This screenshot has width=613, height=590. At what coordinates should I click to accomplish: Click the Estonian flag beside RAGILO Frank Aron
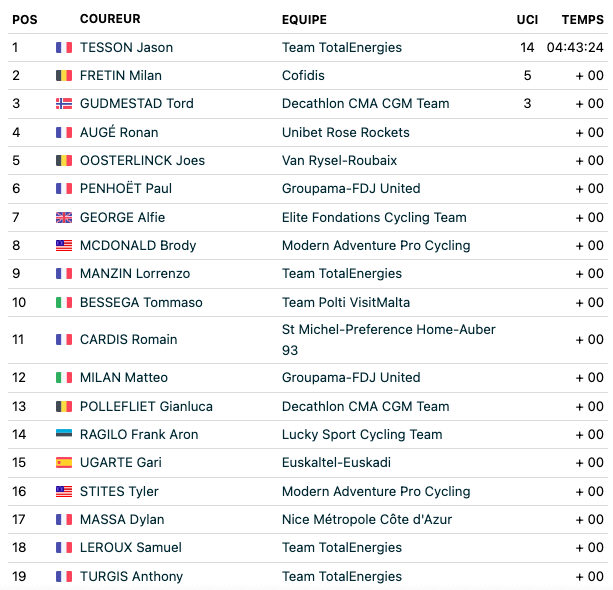click(64, 433)
